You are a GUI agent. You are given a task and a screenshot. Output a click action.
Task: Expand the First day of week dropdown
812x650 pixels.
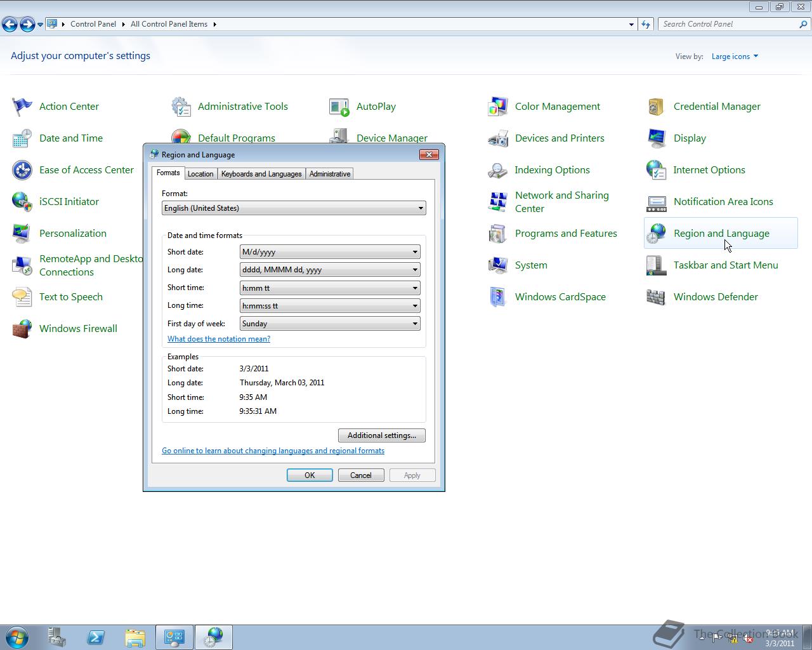[x=330, y=324]
